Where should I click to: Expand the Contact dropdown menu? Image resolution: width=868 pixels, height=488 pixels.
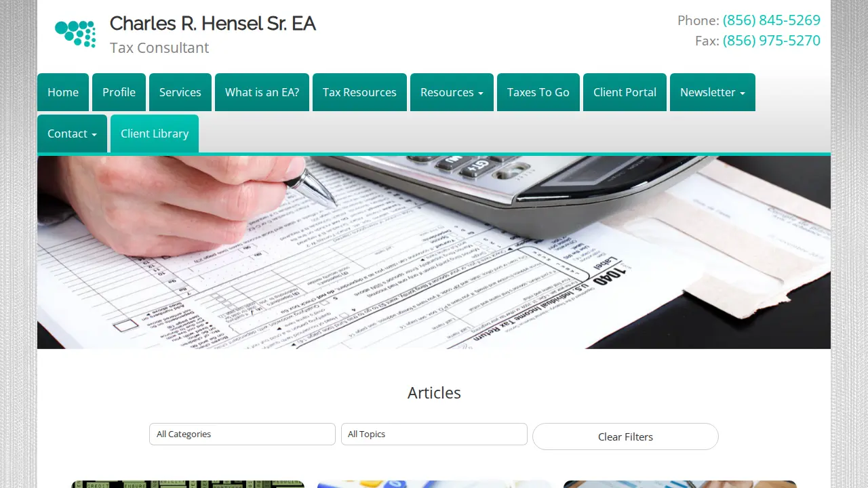point(72,134)
